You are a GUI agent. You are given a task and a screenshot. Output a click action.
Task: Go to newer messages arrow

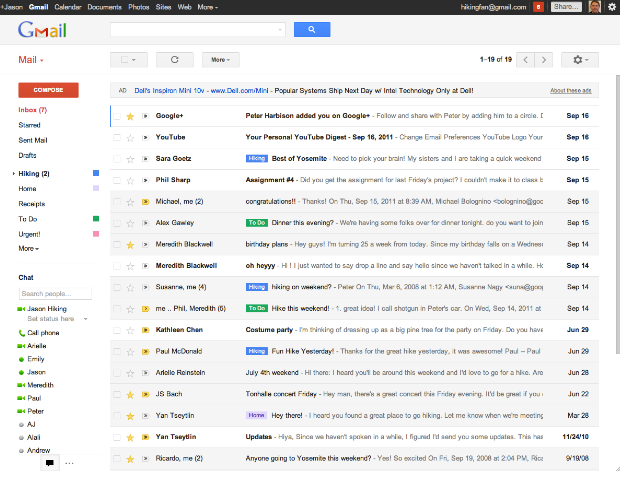525,60
